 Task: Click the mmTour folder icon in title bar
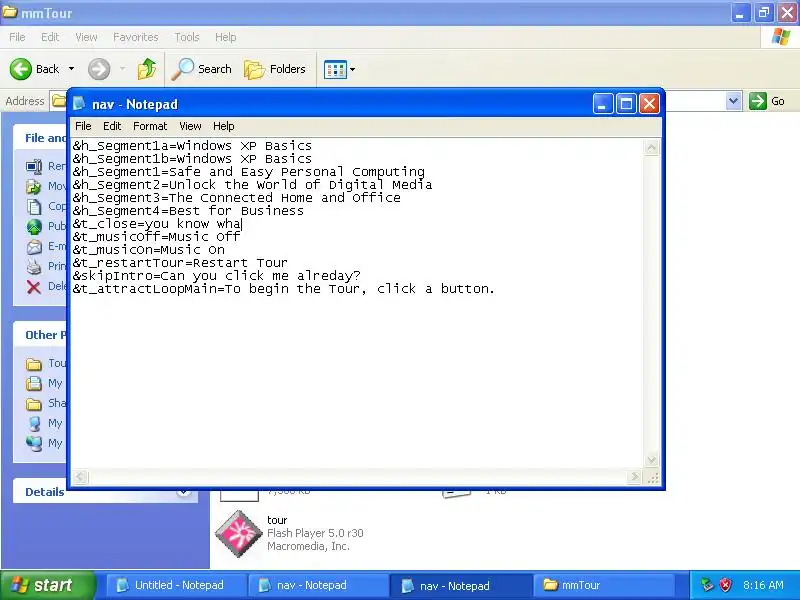10,12
